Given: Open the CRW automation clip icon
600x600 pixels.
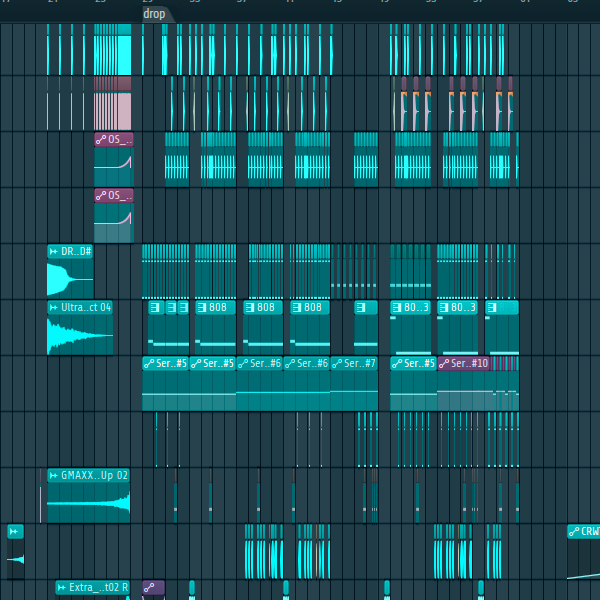Looking at the screenshot, I should point(574,532).
